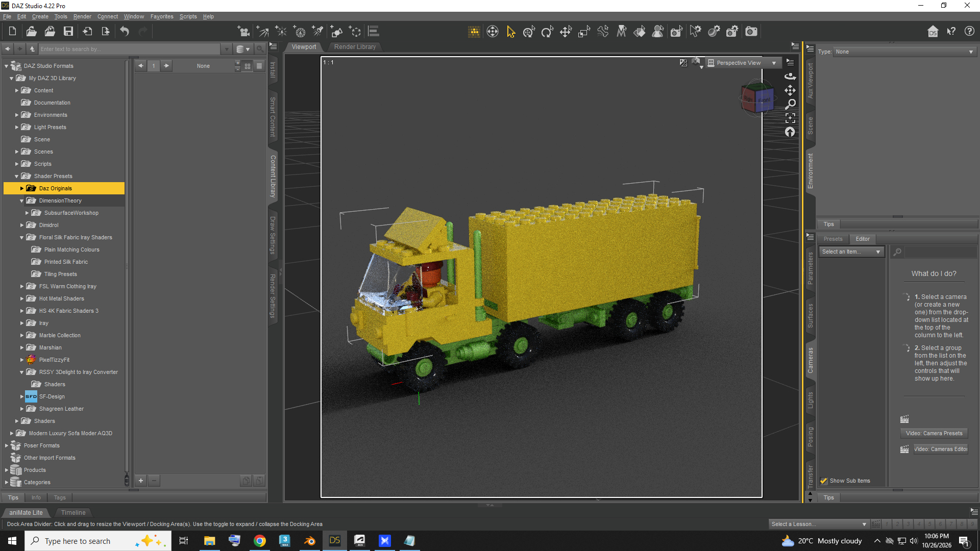Switch content pane to grid view
The height and width of the screenshot is (551, 980).
coord(248,66)
